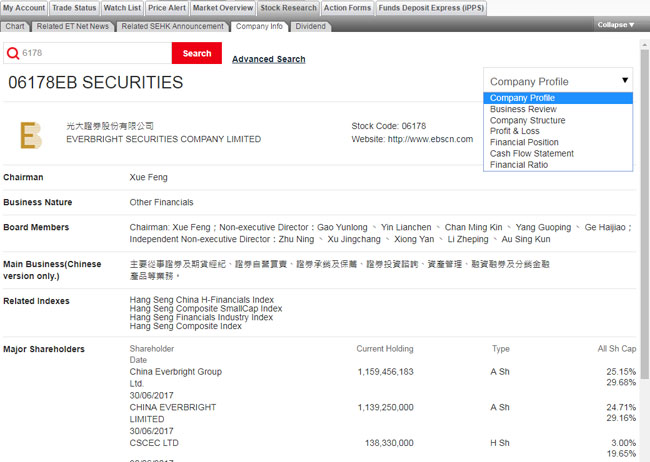Choose Profit & Loss from the dropdown list
The image size is (650, 462).
[x=558, y=131]
